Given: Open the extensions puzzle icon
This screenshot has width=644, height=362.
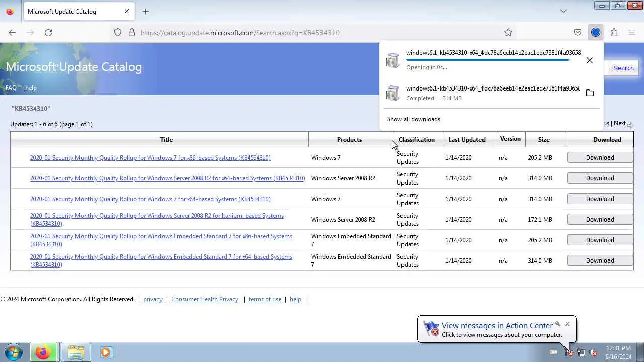Looking at the screenshot, I should click(614, 32).
